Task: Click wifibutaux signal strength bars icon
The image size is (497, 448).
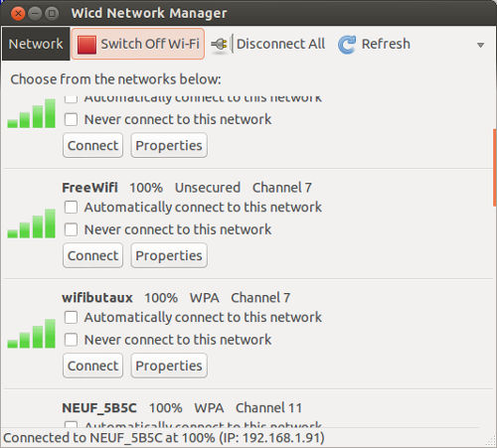Action: click(32, 334)
